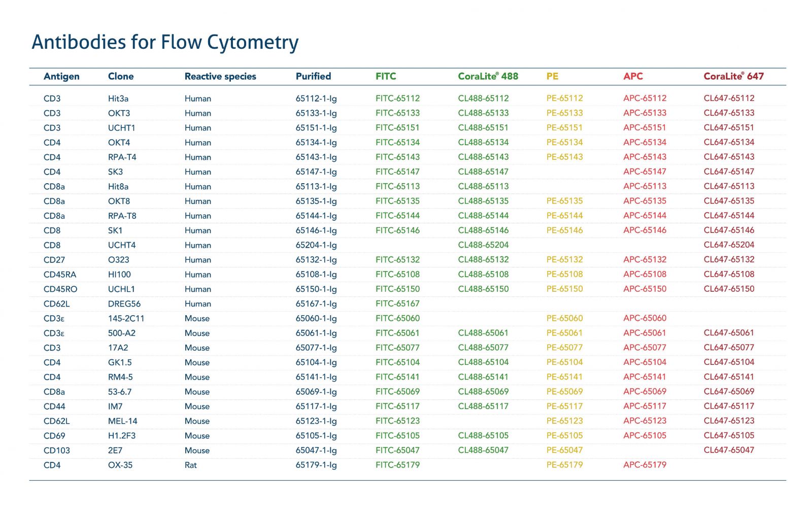
Task: Click the 'Antibodies for Flow Cytometry' title
Action: tap(165, 43)
